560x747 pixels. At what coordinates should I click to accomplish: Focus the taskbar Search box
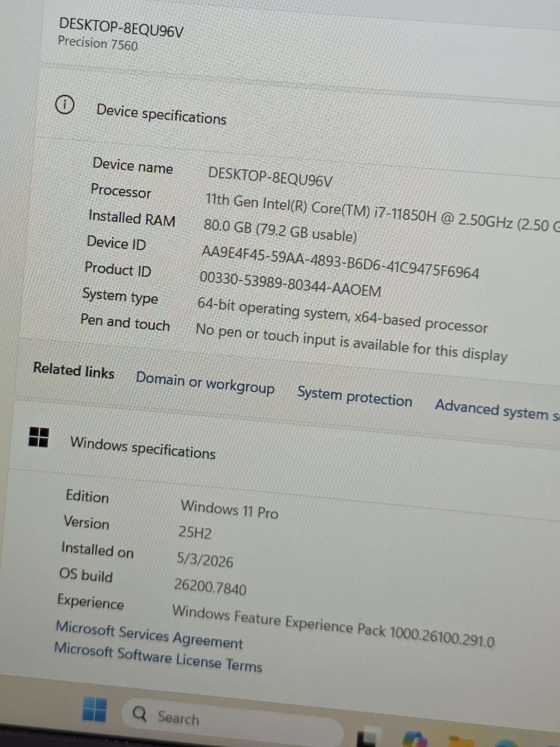pyautogui.click(x=232, y=722)
